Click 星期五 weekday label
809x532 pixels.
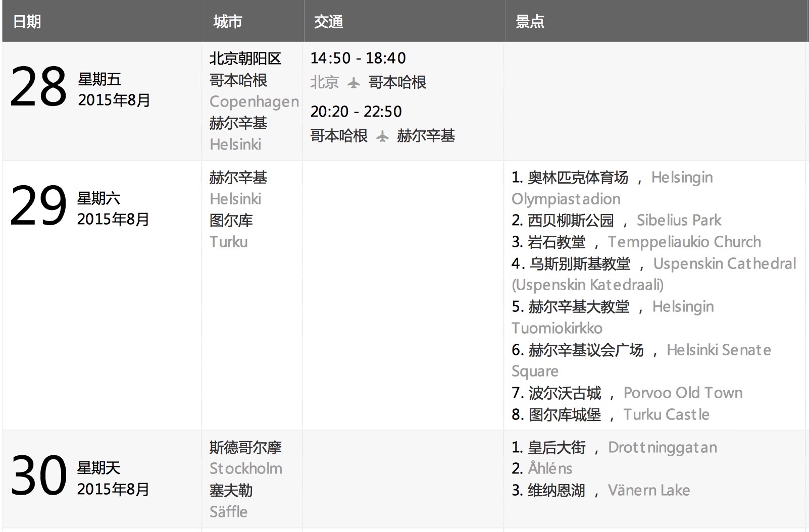click(x=99, y=79)
